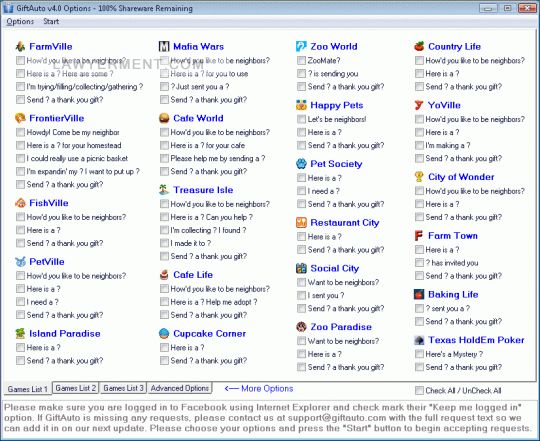The height and width of the screenshot is (441, 540).
Task: Tick 'Howdy! Come be my neighbor' checkbox
Action: click(20, 132)
